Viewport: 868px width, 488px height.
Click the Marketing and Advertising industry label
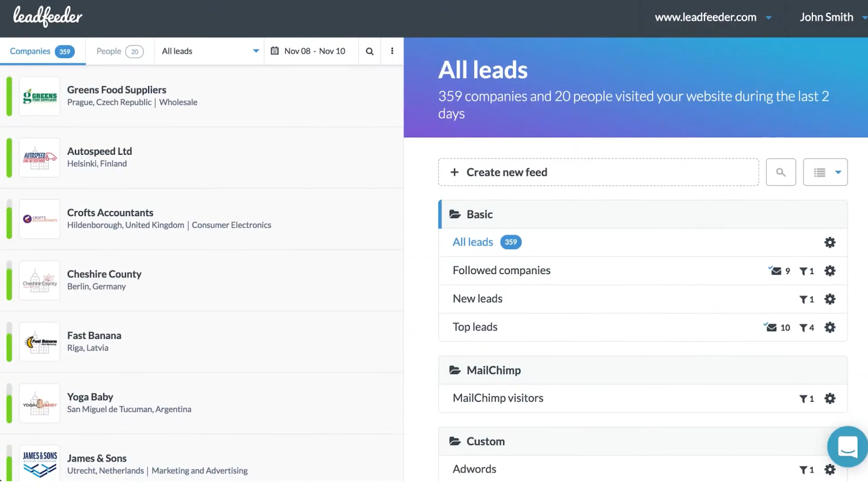200,471
